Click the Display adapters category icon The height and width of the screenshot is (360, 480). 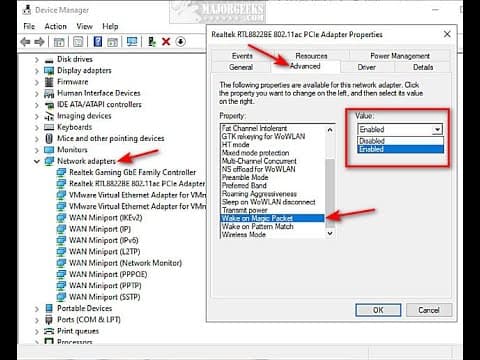(49, 71)
